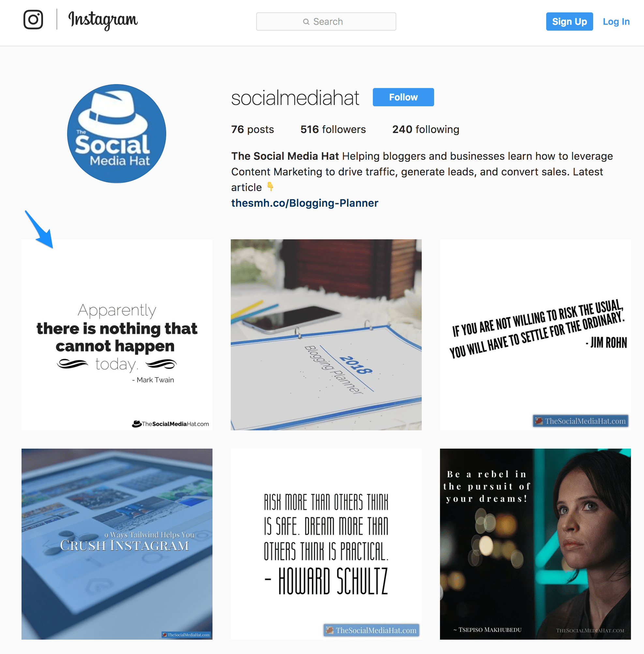Click the search bar icon
This screenshot has width=644, height=654.
click(x=304, y=22)
